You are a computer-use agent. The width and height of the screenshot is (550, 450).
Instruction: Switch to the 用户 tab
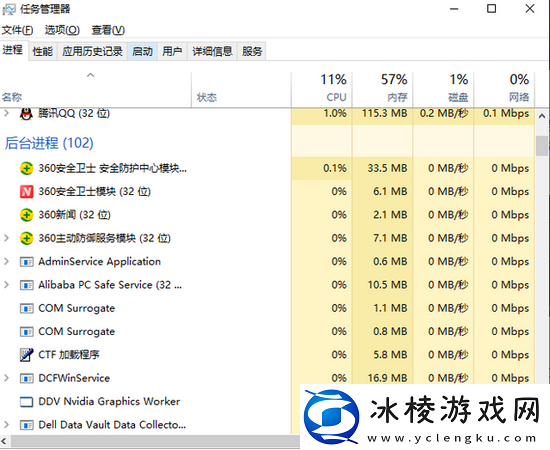pyautogui.click(x=172, y=52)
